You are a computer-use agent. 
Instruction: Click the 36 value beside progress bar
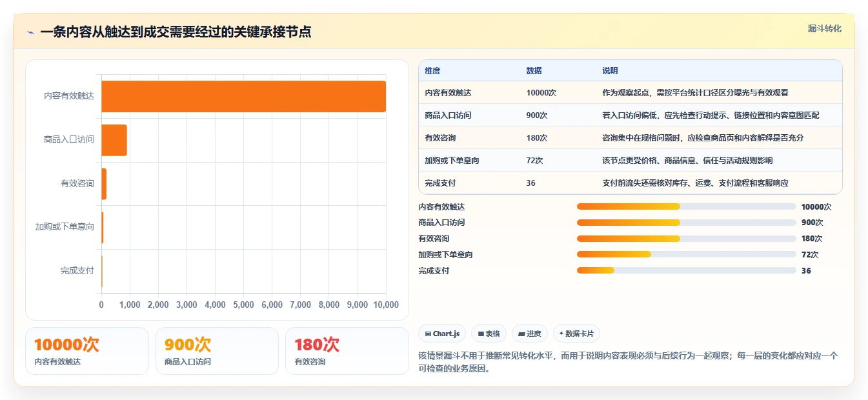pyautogui.click(x=806, y=270)
